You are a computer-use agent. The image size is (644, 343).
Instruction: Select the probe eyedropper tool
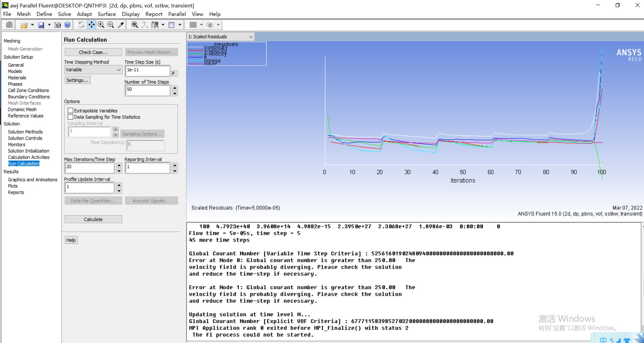[x=121, y=25]
